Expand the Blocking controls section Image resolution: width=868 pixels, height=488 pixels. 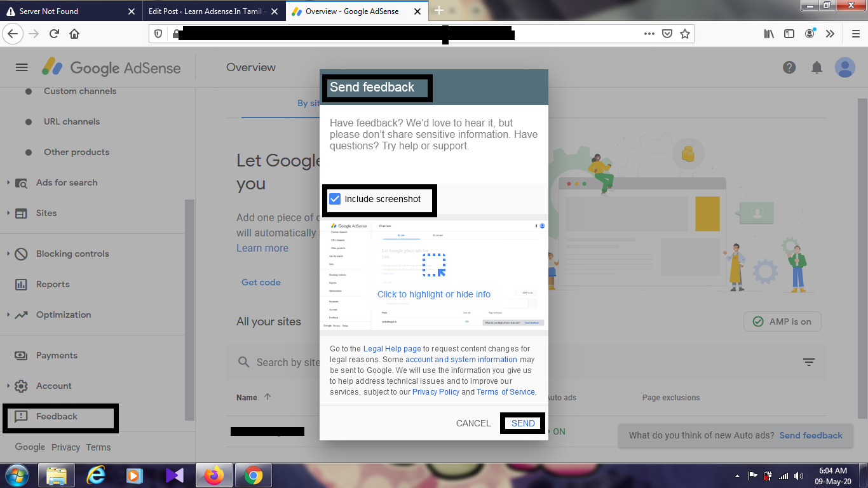[72, 254]
